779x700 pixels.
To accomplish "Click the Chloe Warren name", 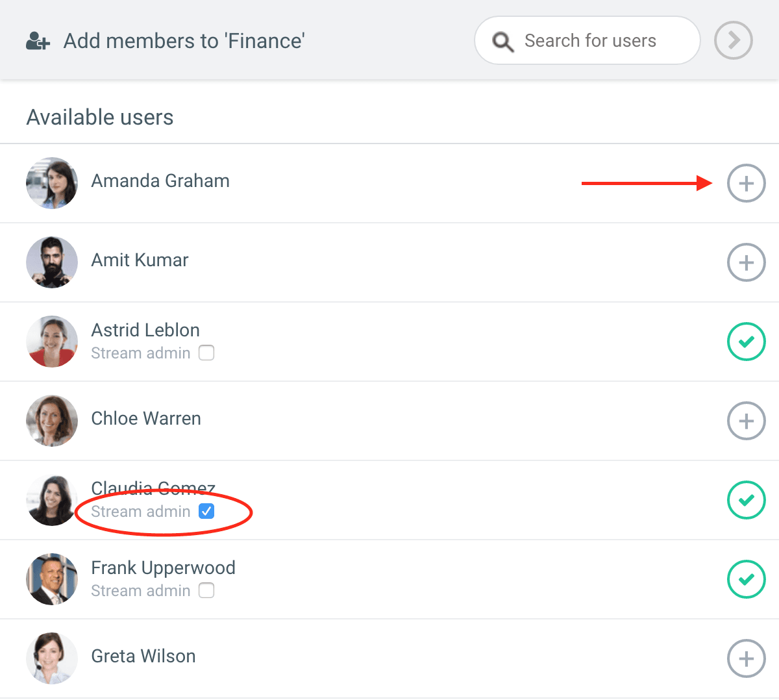I will [146, 418].
